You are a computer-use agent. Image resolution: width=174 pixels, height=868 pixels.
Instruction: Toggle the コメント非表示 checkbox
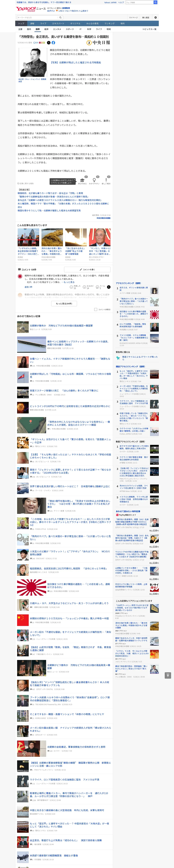coord(96,309)
